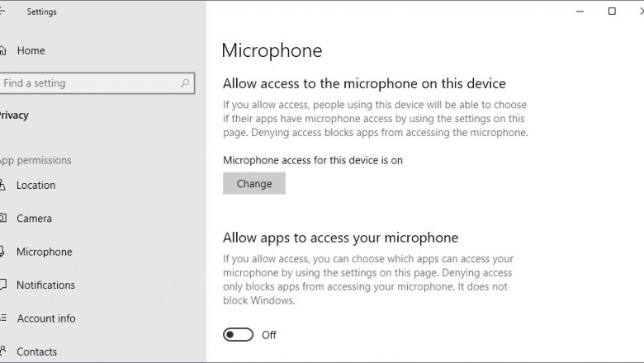The height and width of the screenshot is (363, 644).
Task: Click the search magnifier icon
Action: [x=185, y=83]
